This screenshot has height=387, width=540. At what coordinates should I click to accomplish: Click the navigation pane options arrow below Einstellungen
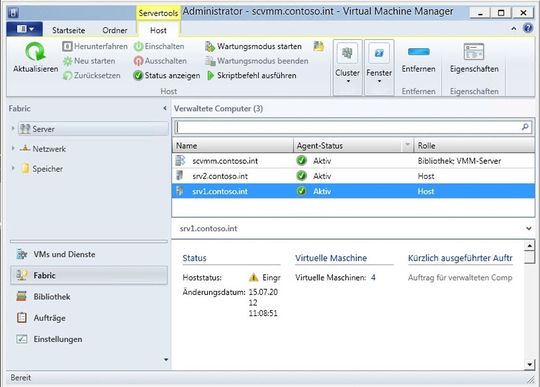166,359
